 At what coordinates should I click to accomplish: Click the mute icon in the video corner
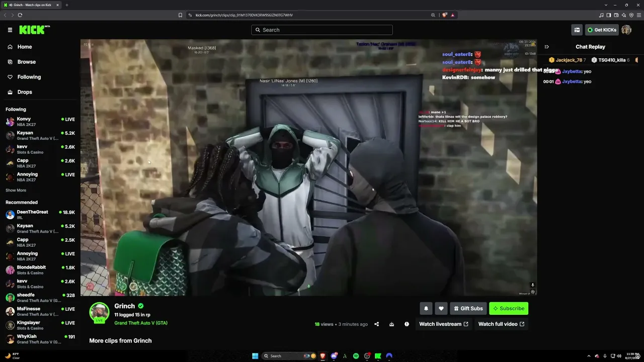click(532, 285)
